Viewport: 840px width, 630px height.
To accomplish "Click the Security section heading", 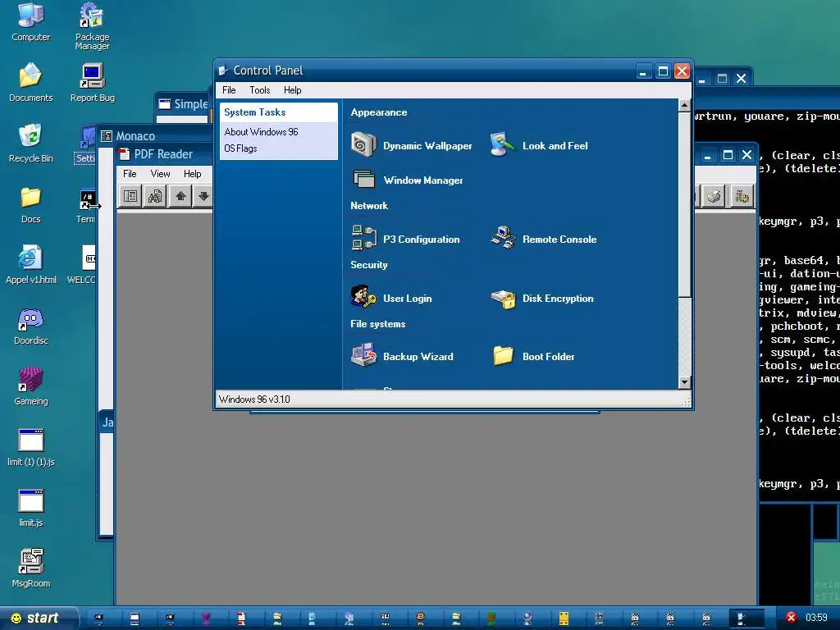I will [x=368, y=264].
